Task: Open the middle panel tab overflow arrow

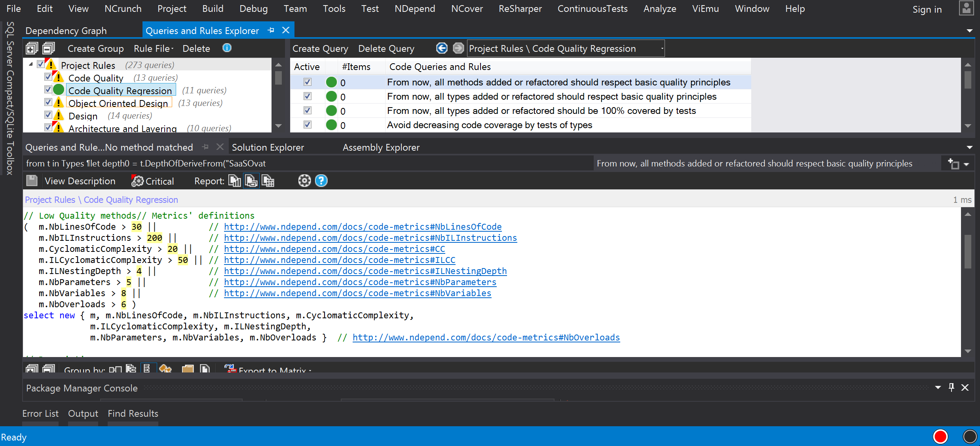Action: (x=970, y=147)
